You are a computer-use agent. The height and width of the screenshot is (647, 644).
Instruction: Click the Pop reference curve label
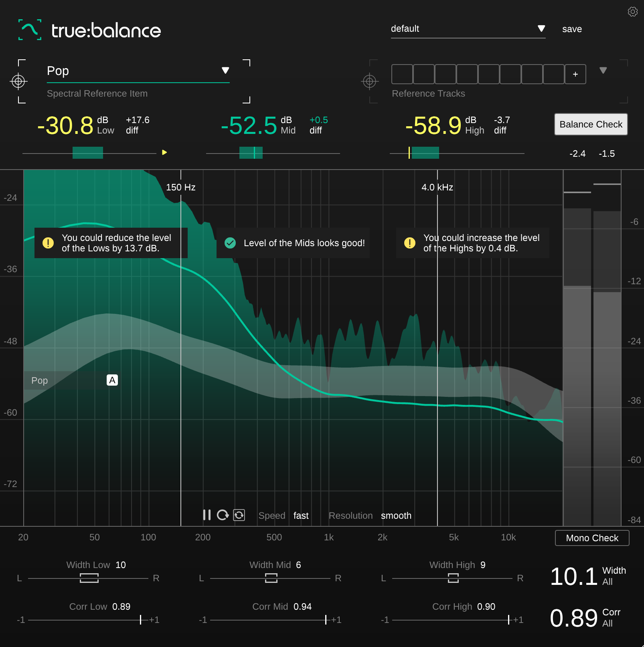tap(40, 380)
